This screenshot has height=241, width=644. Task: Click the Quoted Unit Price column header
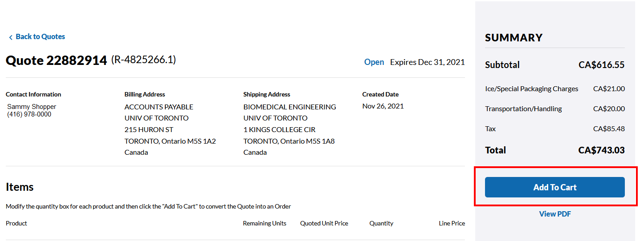click(x=324, y=223)
